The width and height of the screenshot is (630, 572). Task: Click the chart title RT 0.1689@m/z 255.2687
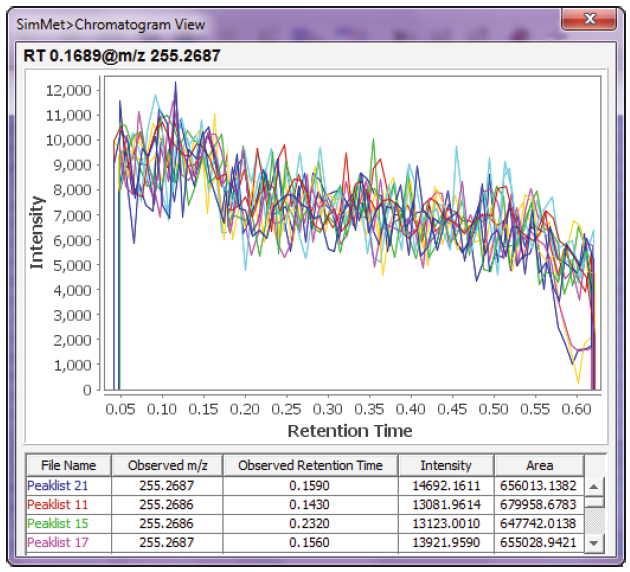(122, 55)
